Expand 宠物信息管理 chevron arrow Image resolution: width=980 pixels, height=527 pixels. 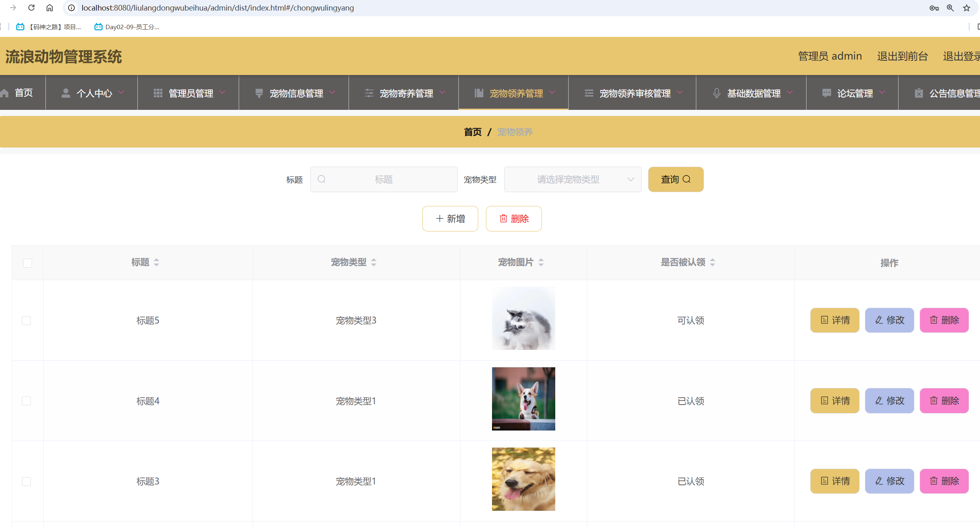(x=332, y=92)
